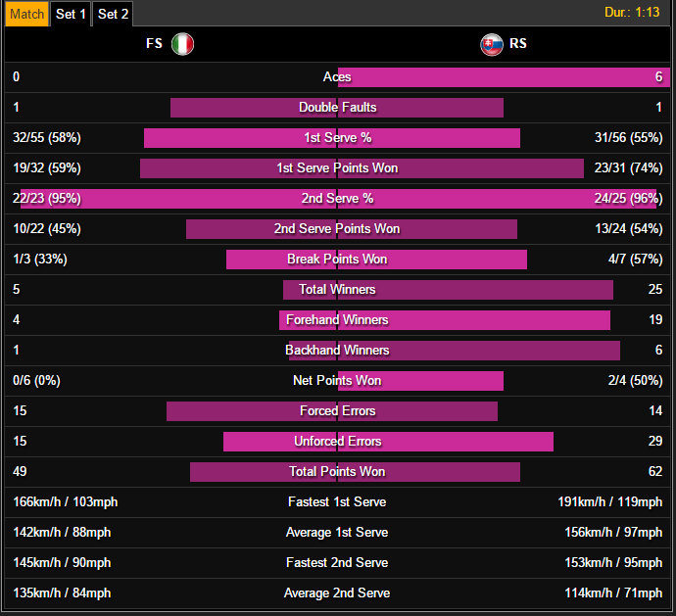Click the 1st Serve Points Won label
Image resolution: width=676 pixels, height=616 pixels.
click(337, 168)
